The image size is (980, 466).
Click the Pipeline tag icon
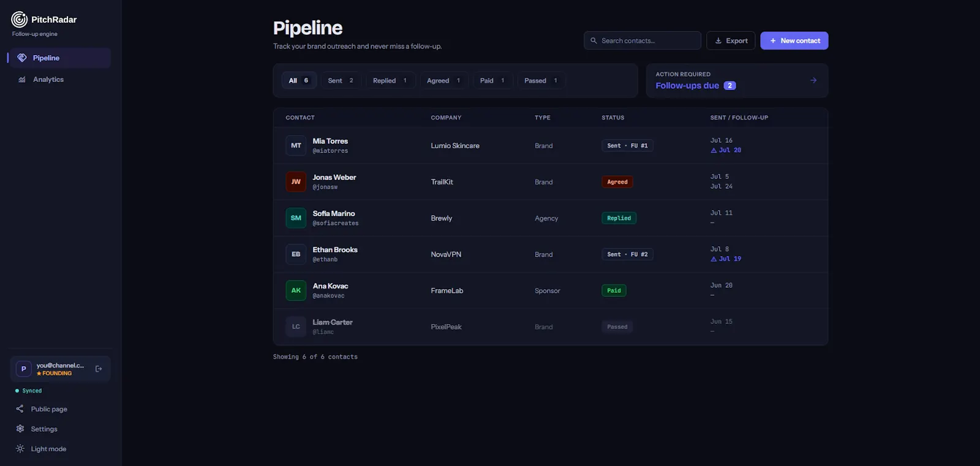pos(22,58)
